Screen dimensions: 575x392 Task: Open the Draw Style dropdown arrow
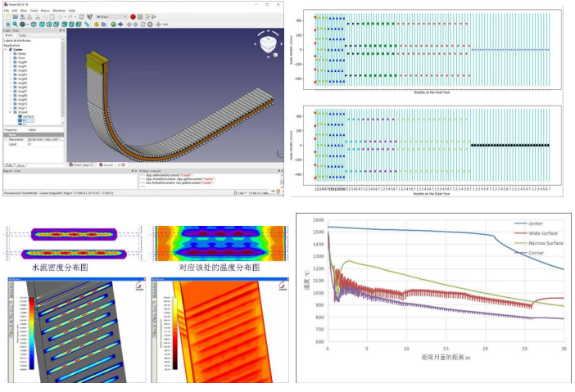coord(28,25)
